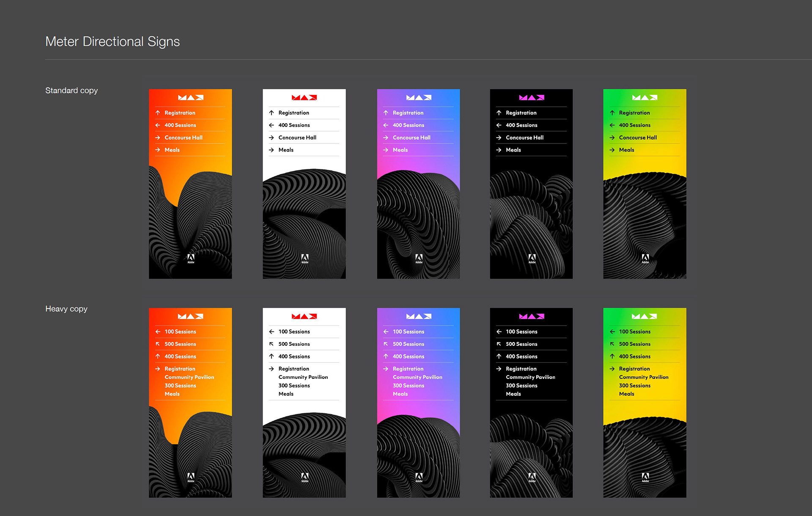Click the striped swirl artwork on the white Standard sign
Image resolution: width=812 pixels, height=516 pixels.
pos(304,224)
